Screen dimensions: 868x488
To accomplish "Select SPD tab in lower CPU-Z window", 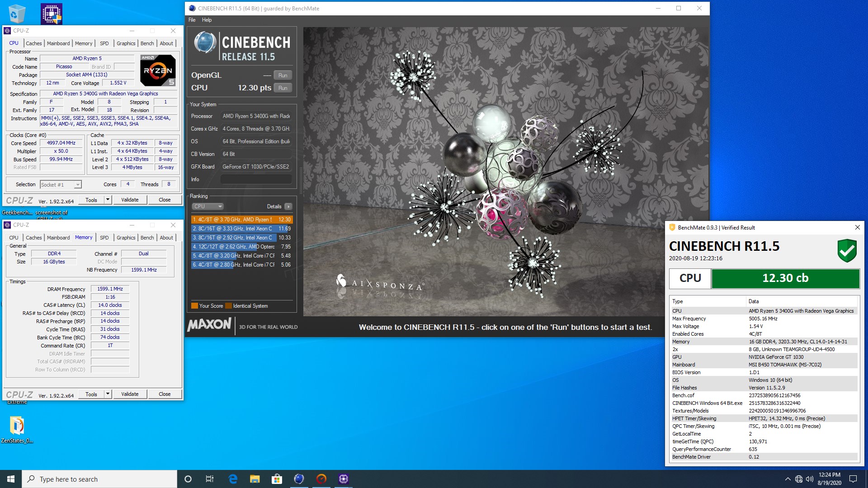I will (104, 238).
